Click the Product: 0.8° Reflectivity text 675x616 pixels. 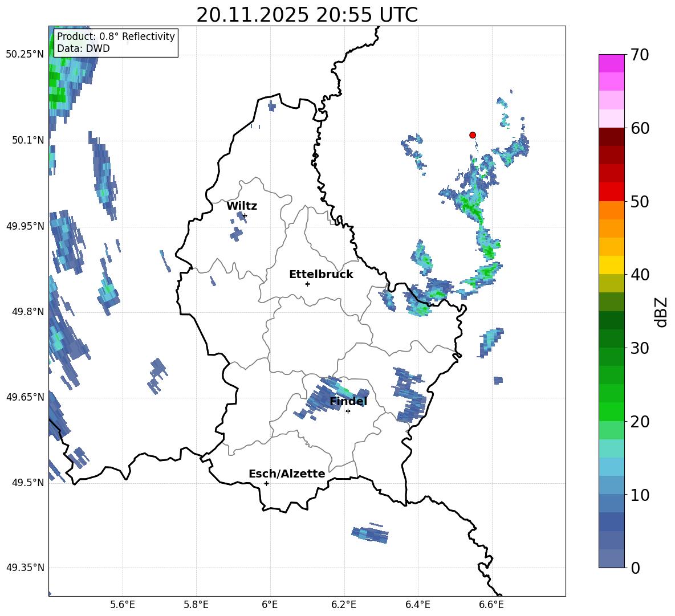pos(116,36)
